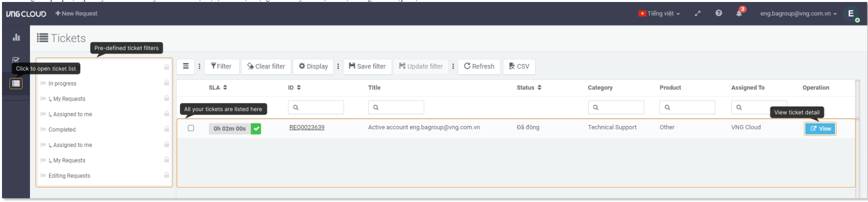Sort tickets by Status column
Screen dimensions: 868x202
pyautogui.click(x=529, y=87)
